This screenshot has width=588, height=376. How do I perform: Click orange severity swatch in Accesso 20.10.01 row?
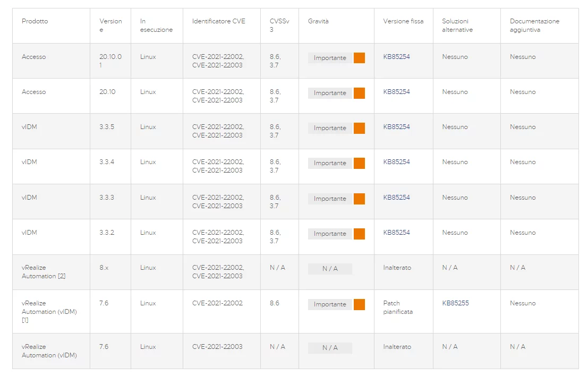pyautogui.click(x=359, y=58)
